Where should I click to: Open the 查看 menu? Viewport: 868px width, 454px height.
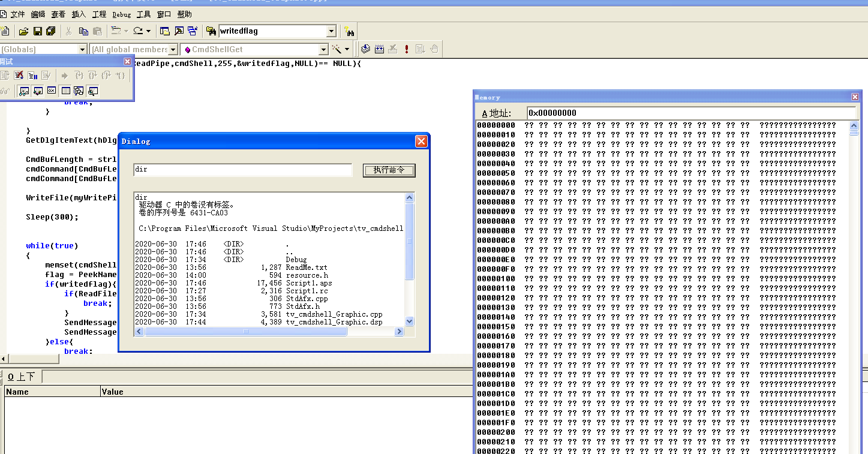pyautogui.click(x=58, y=14)
